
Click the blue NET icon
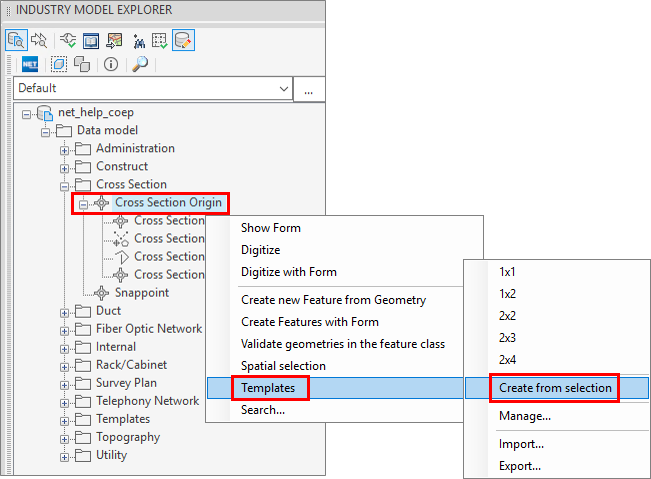point(29,64)
